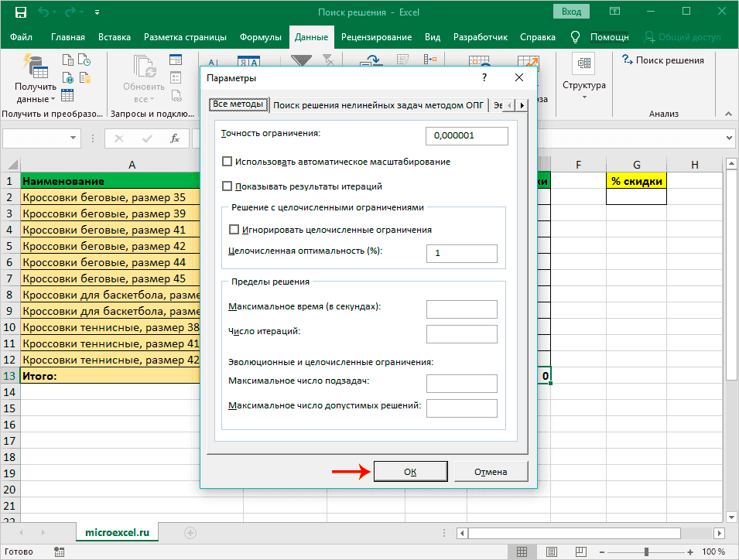
Task: Confirm the parameters with ОК
Action: (x=410, y=471)
